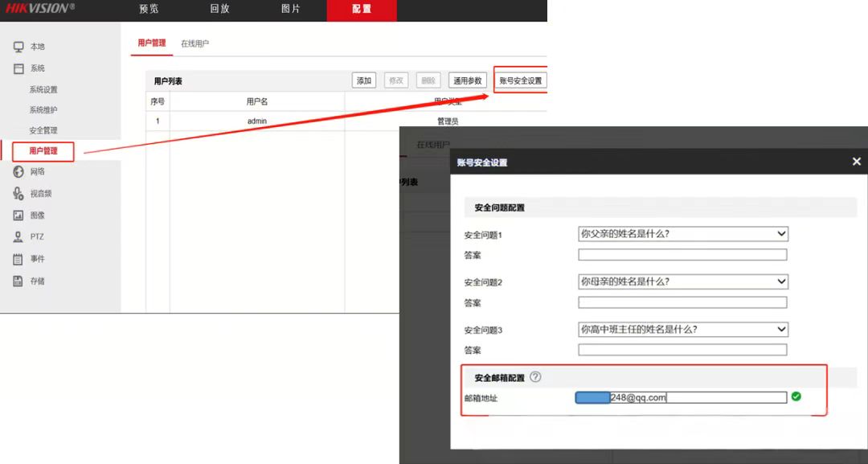Click the 系统 window icon in sidebar
Screen dimensions: 868x464
(18, 68)
